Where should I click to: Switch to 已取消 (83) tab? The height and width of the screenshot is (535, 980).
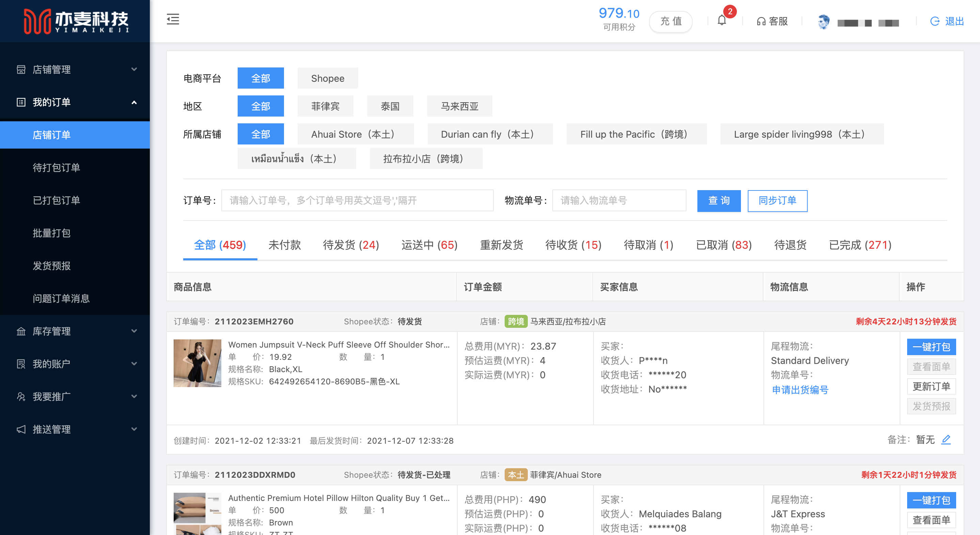tap(724, 245)
